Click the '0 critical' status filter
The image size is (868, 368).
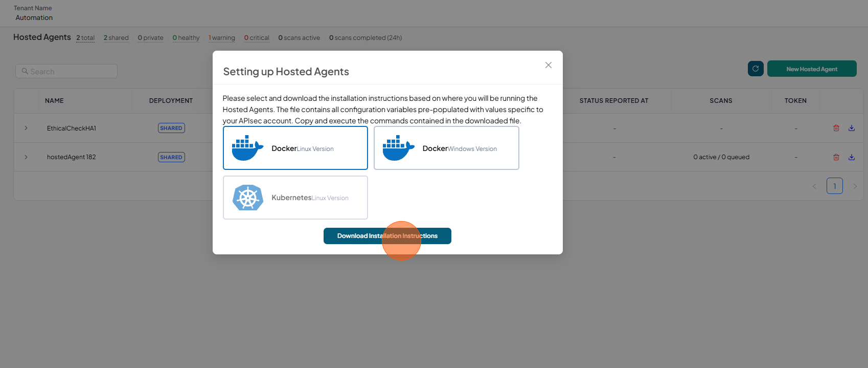pyautogui.click(x=257, y=38)
